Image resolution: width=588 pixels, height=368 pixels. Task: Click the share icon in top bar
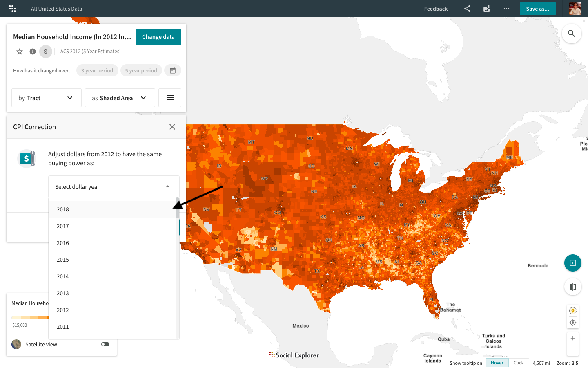[467, 9]
